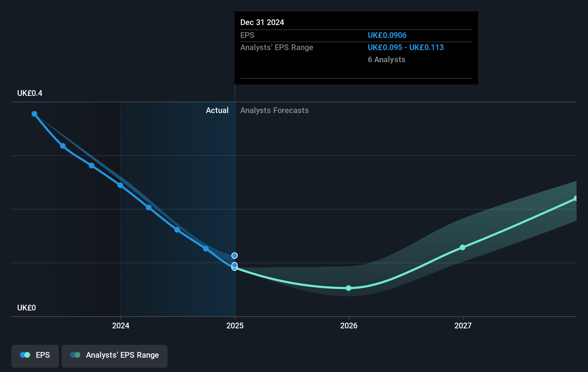
Task: Click the upper analyst range marker at 2025
Action: point(235,255)
